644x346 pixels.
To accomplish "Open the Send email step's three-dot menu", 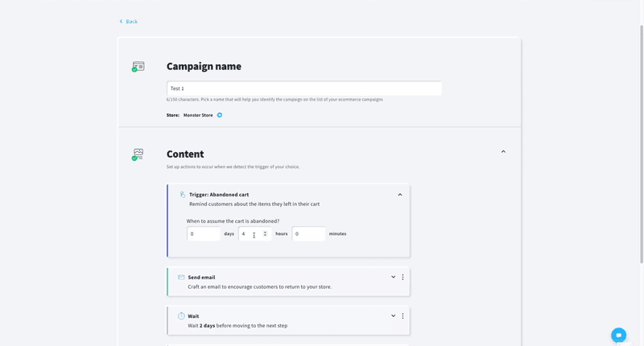I will tap(402, 277).
